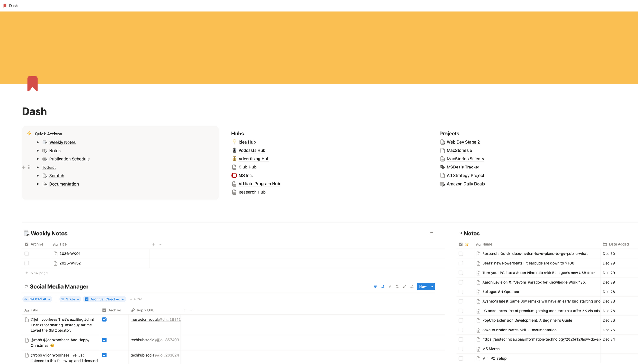Click the sort arrows icon in Social Media Manager
Viewport: 638px width, 364px height.
(383, 286)
